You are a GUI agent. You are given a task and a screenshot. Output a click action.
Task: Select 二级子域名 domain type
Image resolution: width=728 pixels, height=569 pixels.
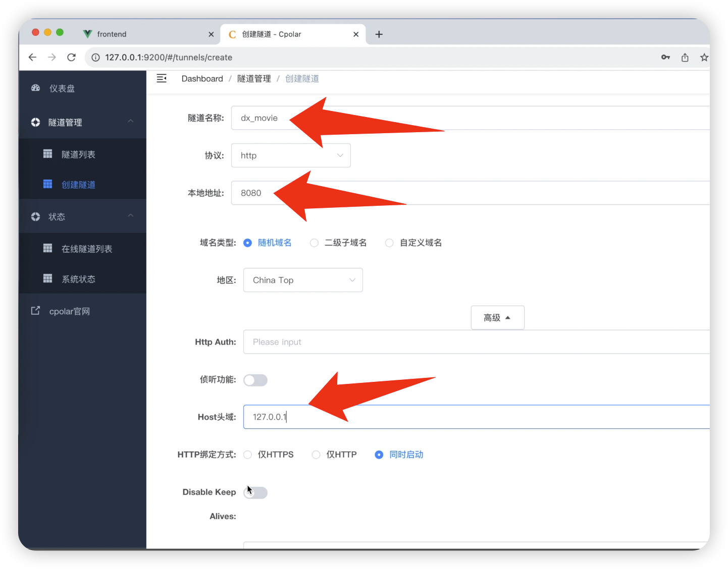tap(338, 243)
